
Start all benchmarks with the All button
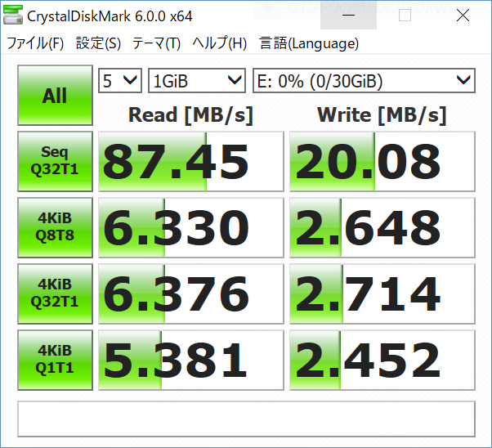click(x=55, y=96)
